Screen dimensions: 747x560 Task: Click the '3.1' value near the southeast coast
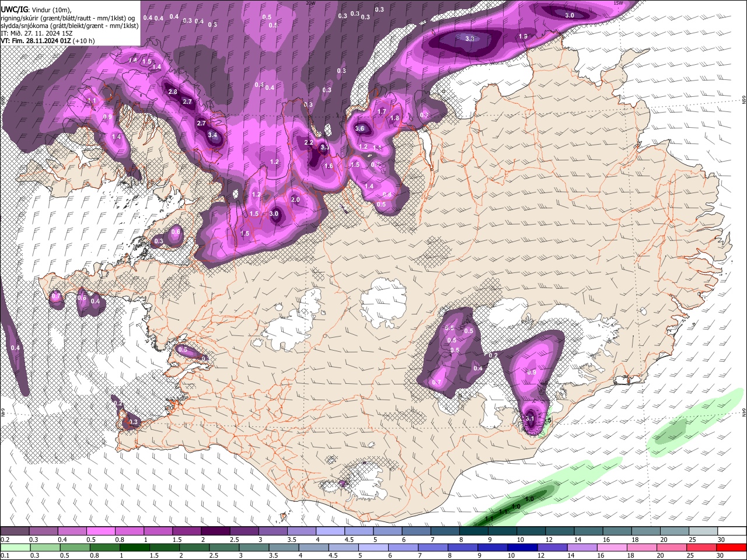pos(530,418)
